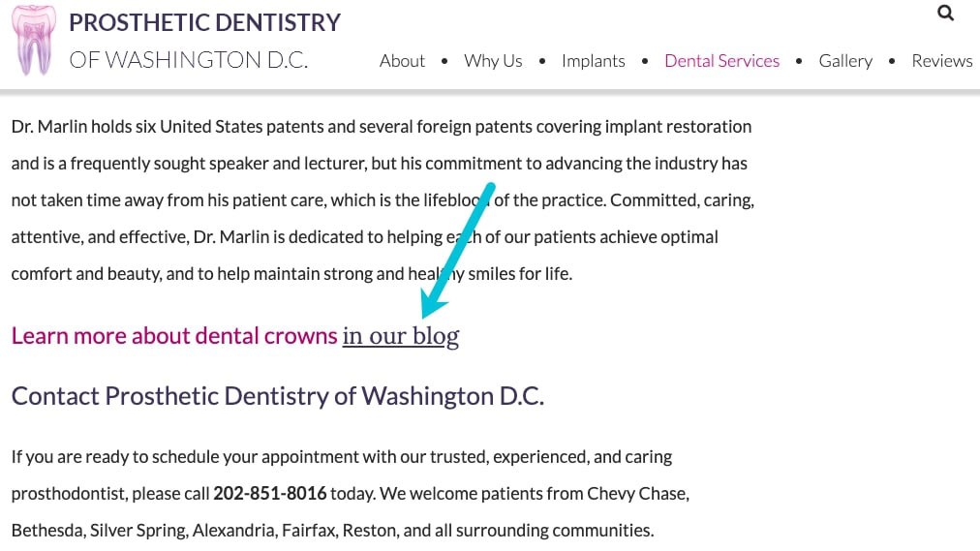Click the line starting "Dr. Marlin holds six"
The image size is (980, 551).
(381, 127)
